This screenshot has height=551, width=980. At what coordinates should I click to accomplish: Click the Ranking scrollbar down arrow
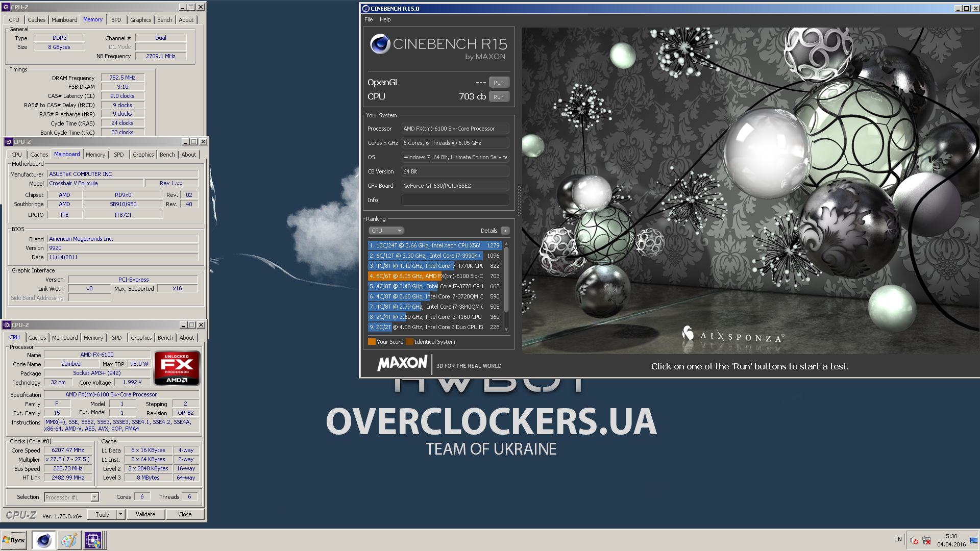[506, 330]
